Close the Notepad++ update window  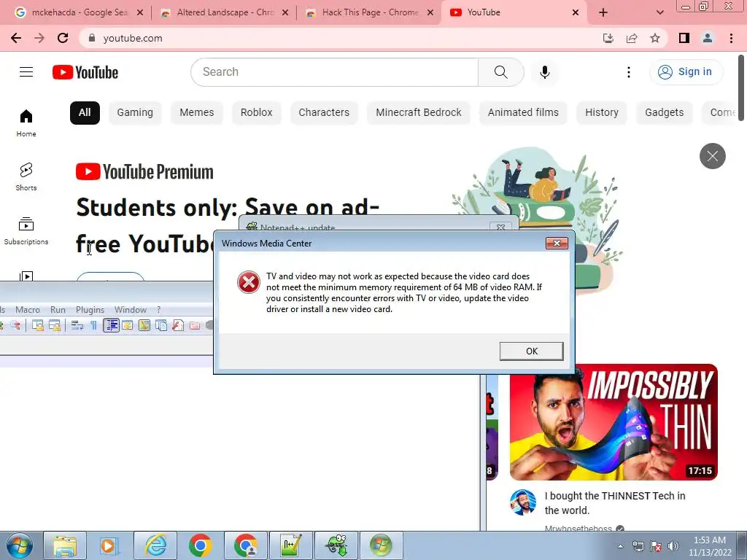pyautogui.click(x=500, y=227)
